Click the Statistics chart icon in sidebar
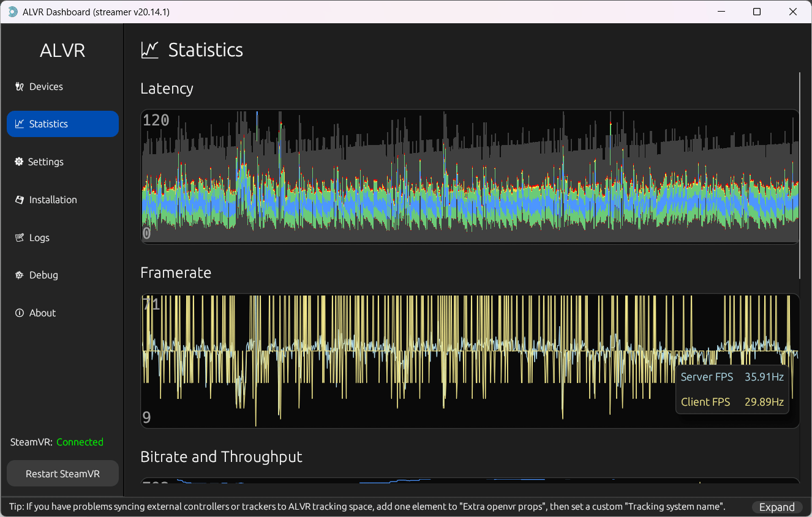The height and width of the screenshot is (517, 812). [x=19, y=124]
